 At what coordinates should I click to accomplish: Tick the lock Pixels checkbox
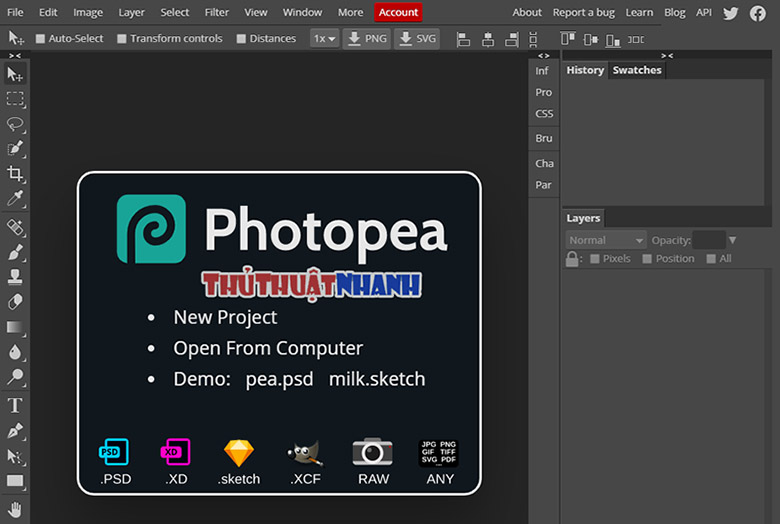(x=594, y=259)
